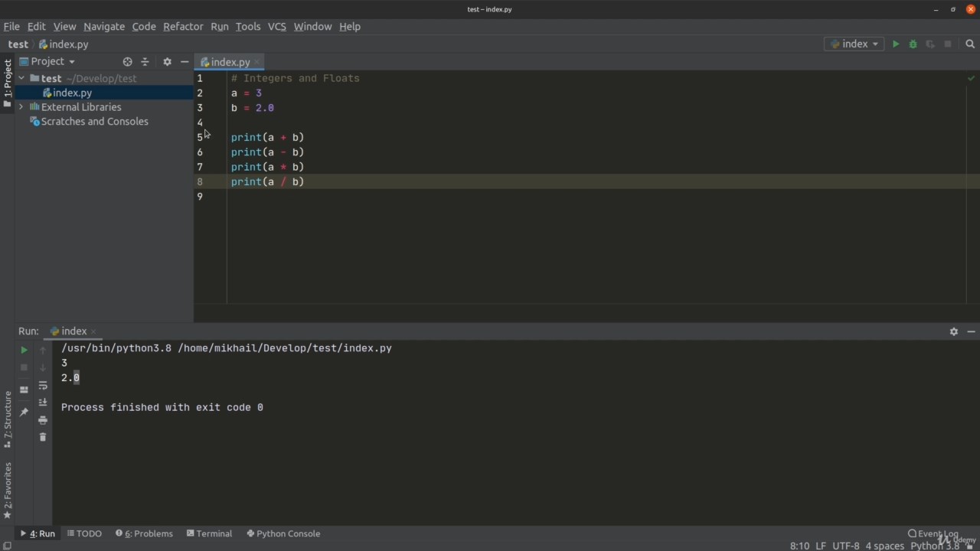
Task: Collapse the test project folder
Action: tap(21, 78)
